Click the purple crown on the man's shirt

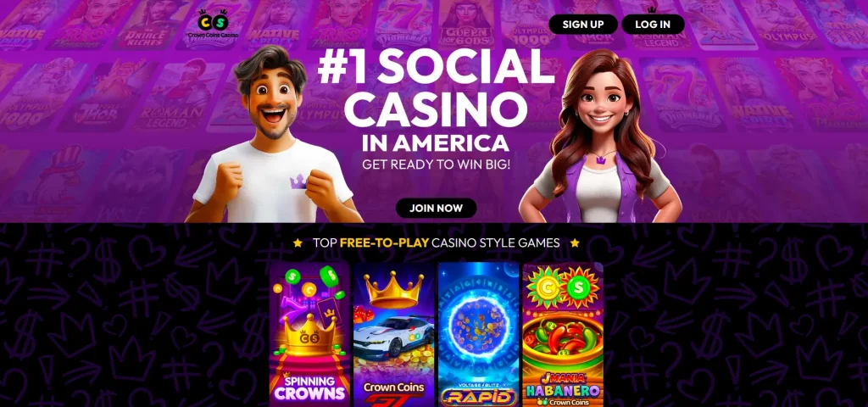298,181
